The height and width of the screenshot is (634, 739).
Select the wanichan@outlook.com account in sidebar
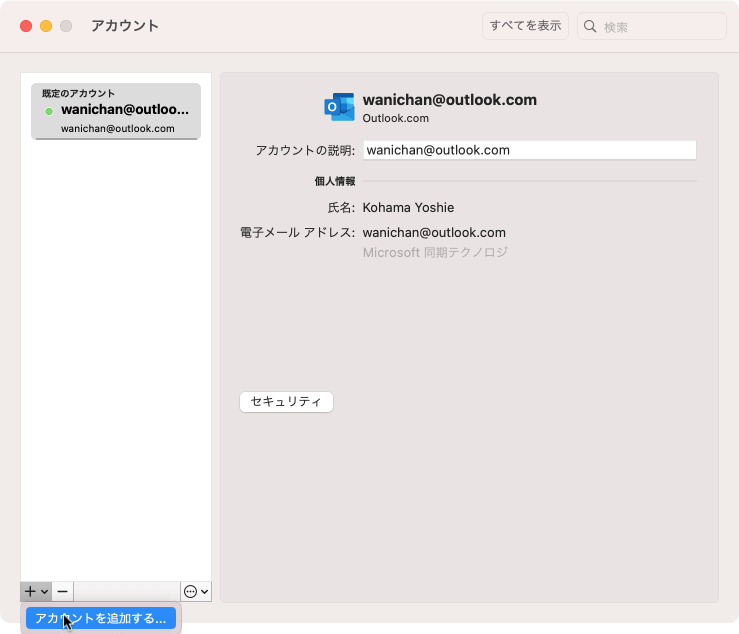click(116, 111)
